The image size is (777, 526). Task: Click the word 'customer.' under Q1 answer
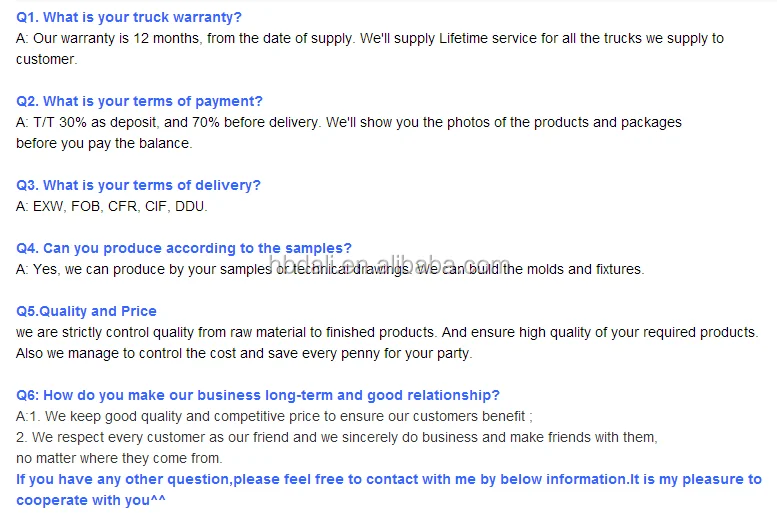pos(47,59)
